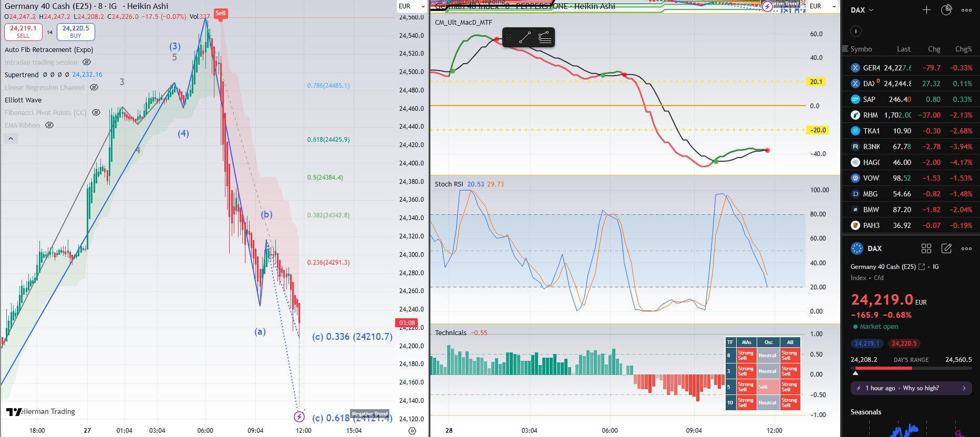The image size is (980, 437).
Task: Click the EU flag DAX logo in details panel
Action: pyautogui.click(x=857, y=248)
